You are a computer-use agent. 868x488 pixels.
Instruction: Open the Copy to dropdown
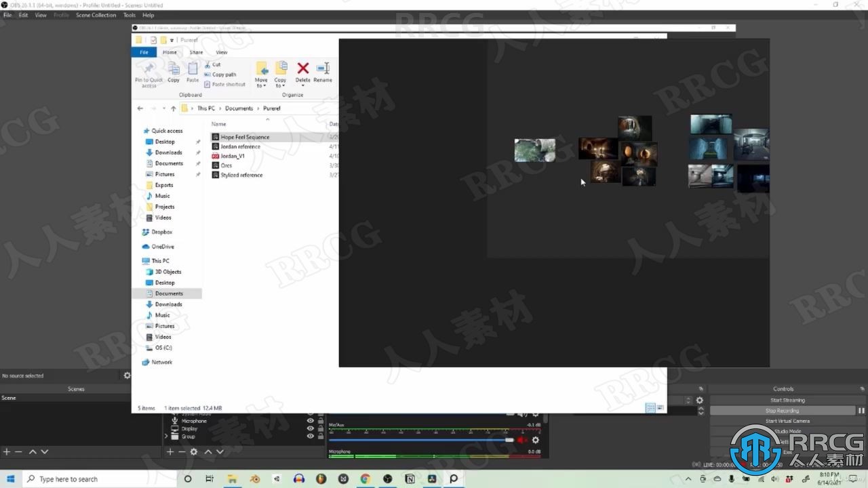[280, 83]
